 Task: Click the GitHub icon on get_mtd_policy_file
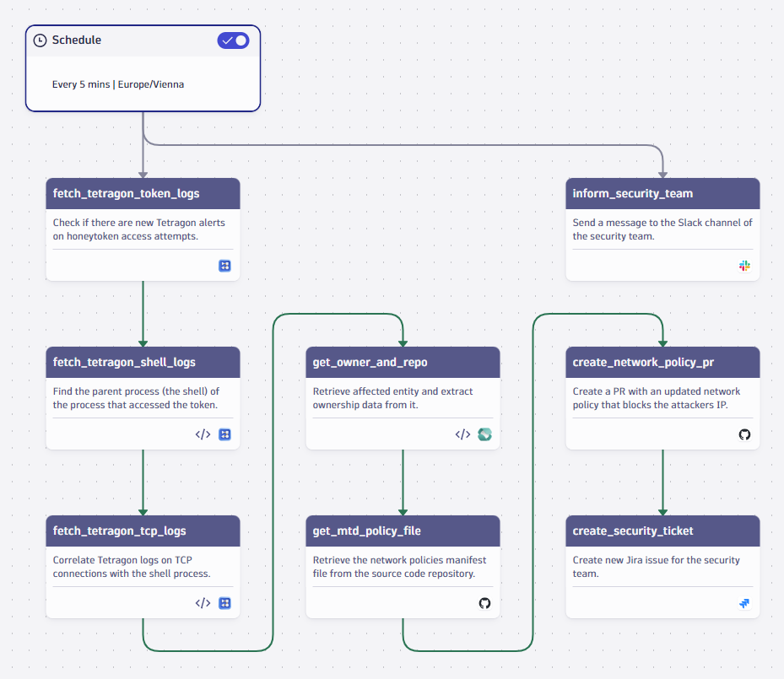tap(484, 603)
